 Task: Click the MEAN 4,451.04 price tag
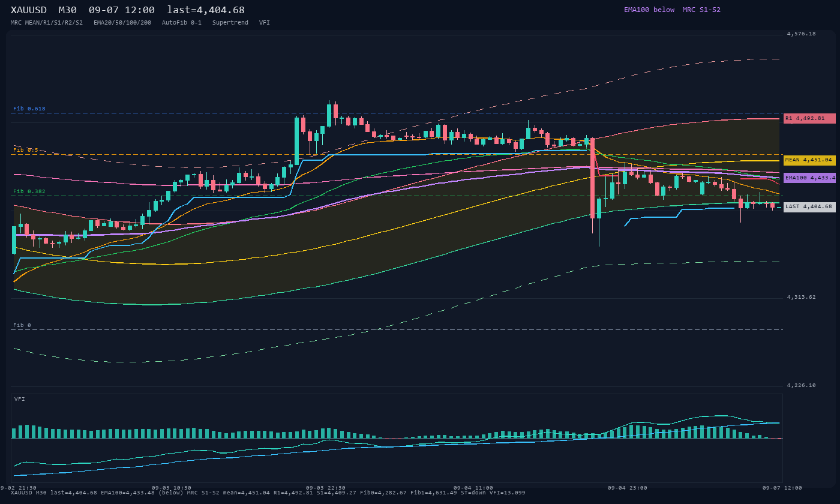coord(809,160)
